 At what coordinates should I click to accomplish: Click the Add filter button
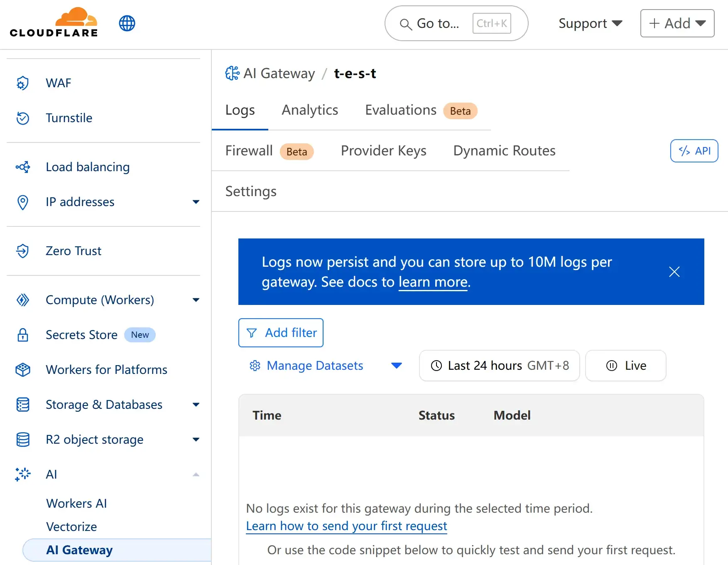click(x=281, y=333)
